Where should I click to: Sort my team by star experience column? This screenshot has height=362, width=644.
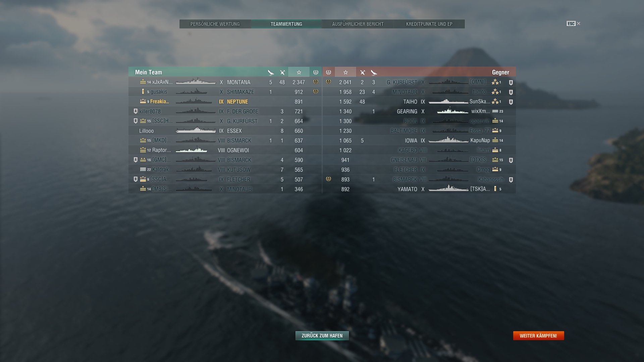point(299,72)
